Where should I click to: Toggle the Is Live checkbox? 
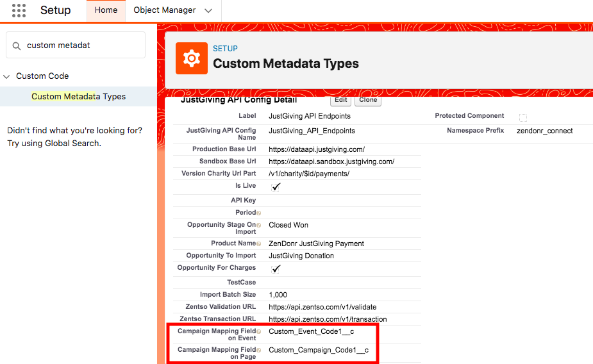coord(276,186)
